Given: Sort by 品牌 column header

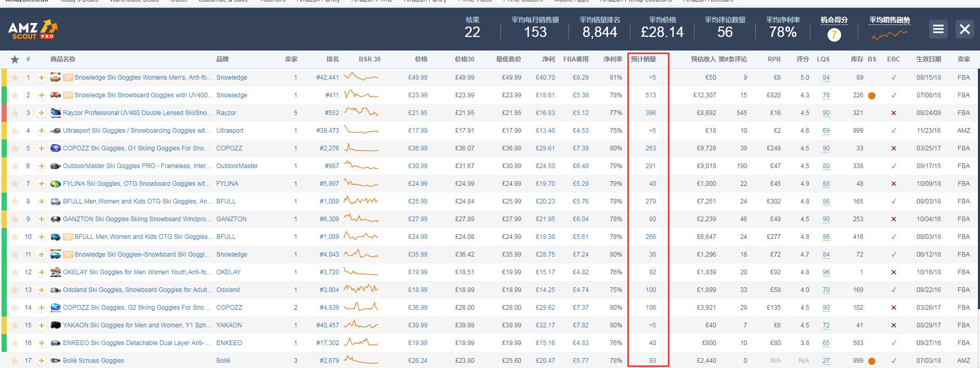Looking at the screenshot, I should coord(223,59).
